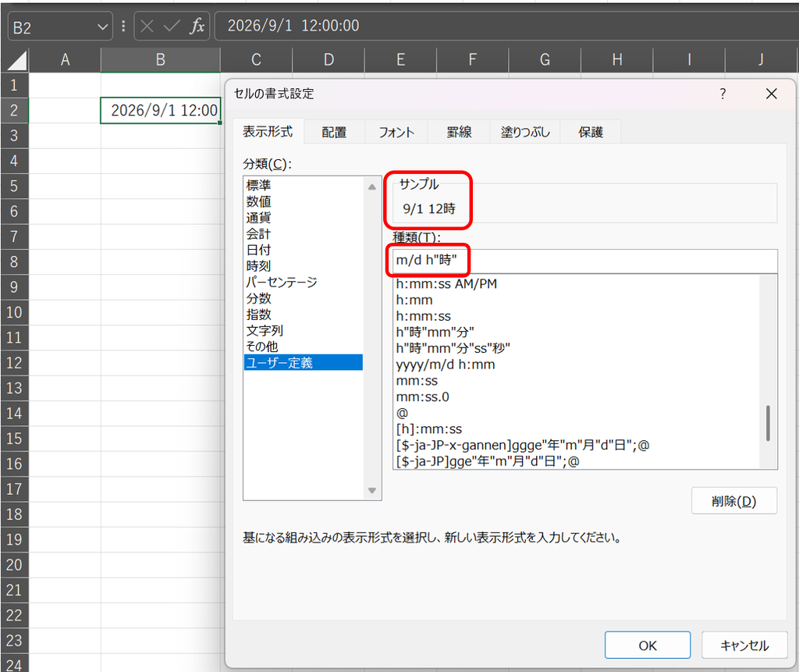Select column B header
The image size is (799, 672).
(x=161, y=60)
